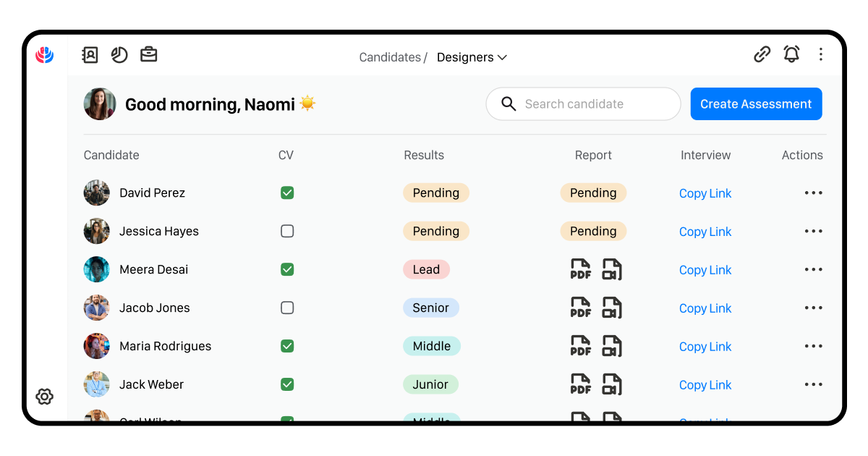Go to Candidates breadcrumb
This screenshot has width=868, height=456.
(390, 57)
